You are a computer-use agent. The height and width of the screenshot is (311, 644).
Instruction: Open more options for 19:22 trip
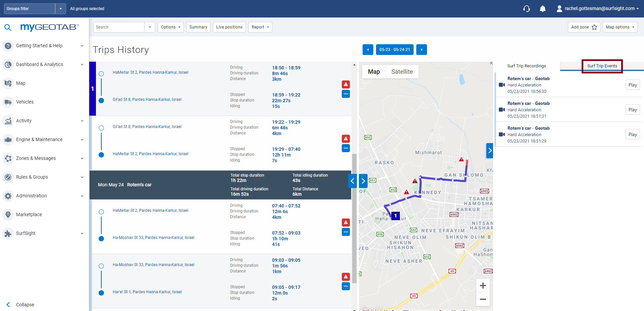[x=346, y=148]
